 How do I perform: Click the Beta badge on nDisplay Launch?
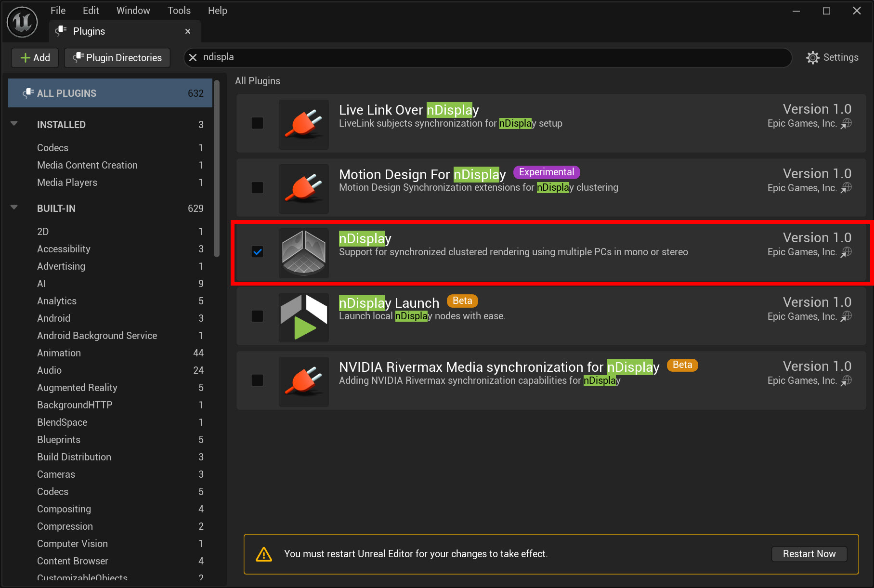[x=462, y=301]
